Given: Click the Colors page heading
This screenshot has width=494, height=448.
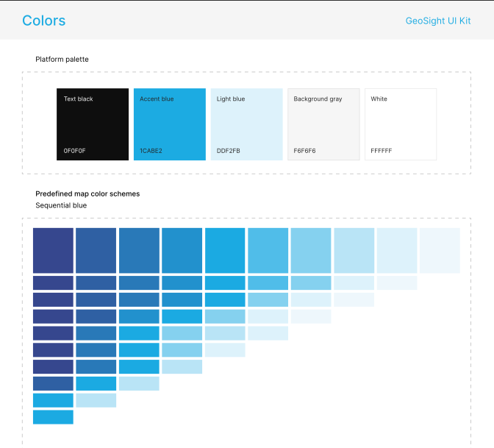Looking at the screenshot, I should (x=44, y=21).
